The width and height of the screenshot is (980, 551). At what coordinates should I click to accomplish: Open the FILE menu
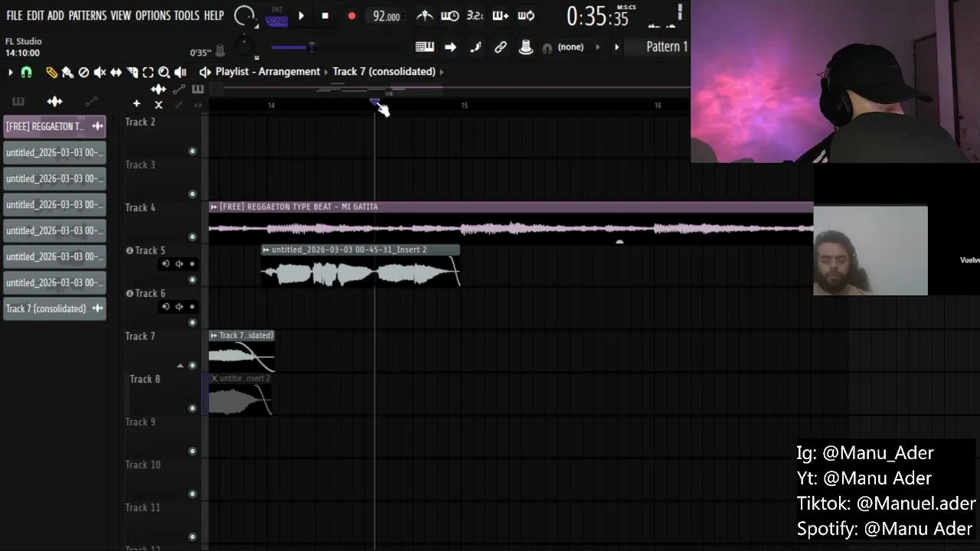15,15
